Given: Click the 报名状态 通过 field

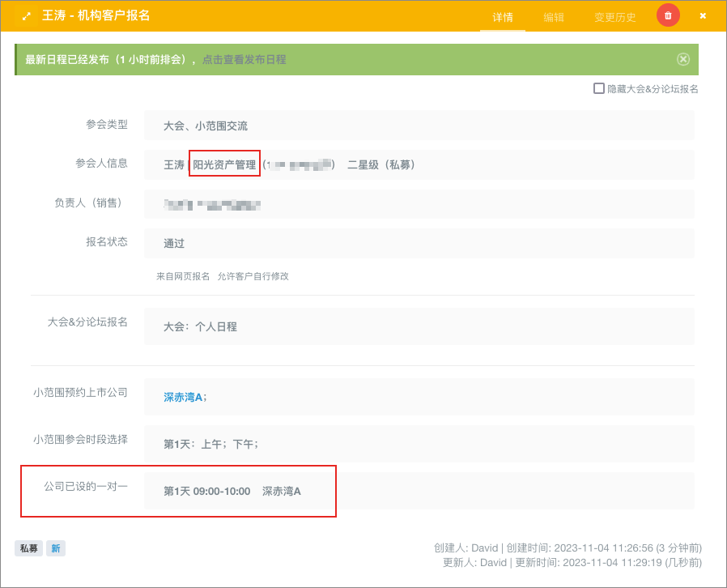Looking at the screenshot, I should tap(174, 243).
